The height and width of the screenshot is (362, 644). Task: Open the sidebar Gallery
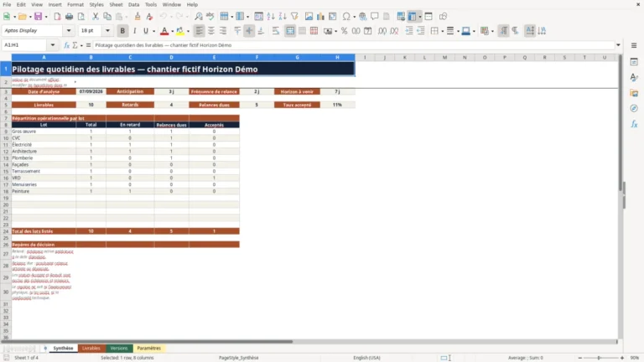634,93
